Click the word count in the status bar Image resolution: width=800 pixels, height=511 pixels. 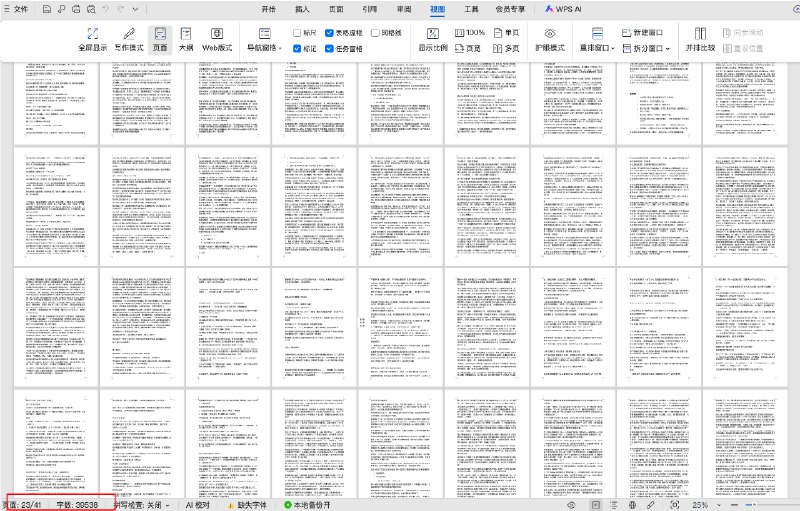point(77,505)
